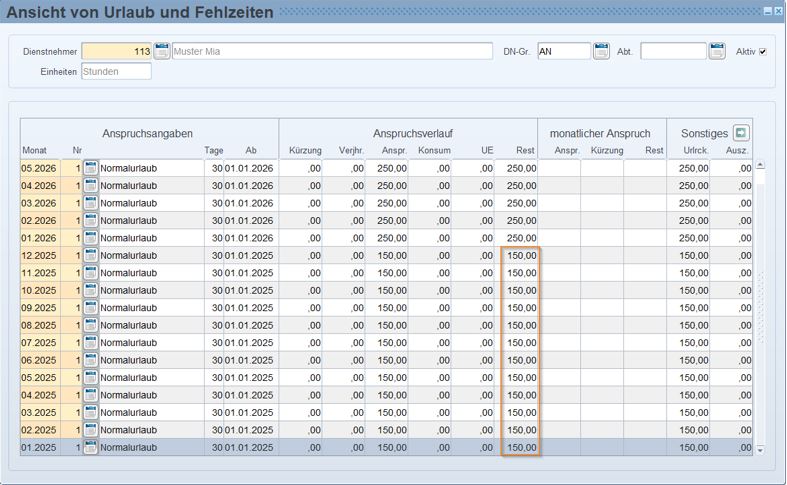Click the green arrow icon beside Sonstiges
The image size is (787, 485).
point(741,132)
